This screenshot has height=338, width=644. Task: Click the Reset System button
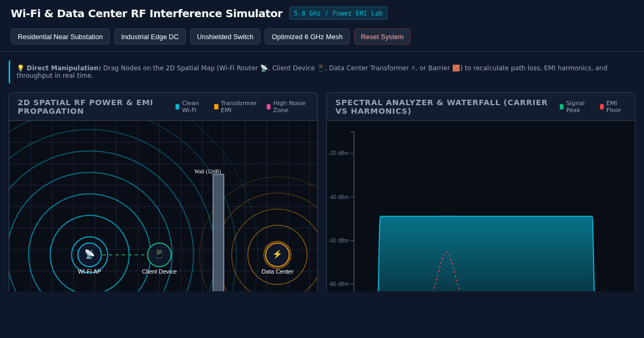[382, 36]
